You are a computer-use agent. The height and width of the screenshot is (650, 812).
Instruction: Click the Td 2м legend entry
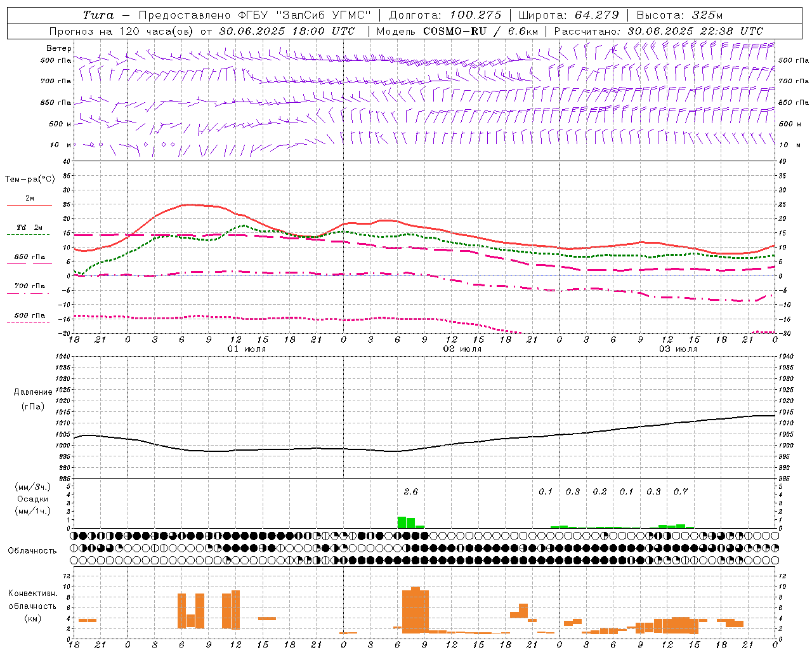[29, 228]
